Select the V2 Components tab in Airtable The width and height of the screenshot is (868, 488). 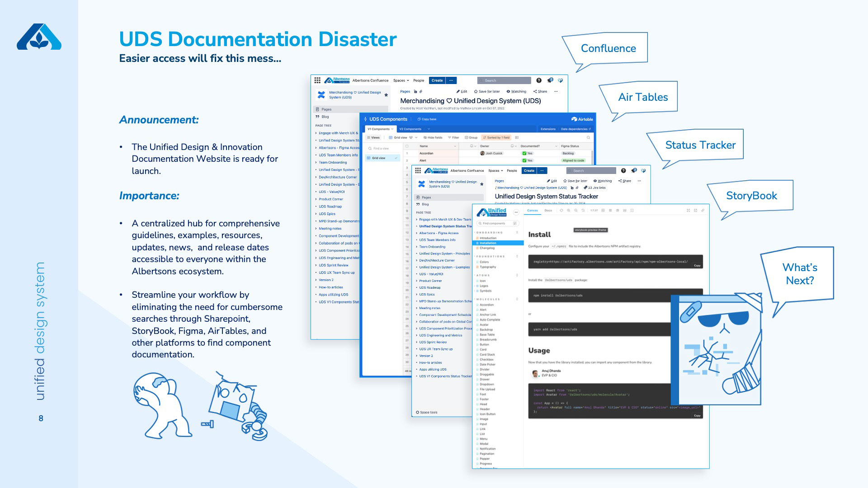pos(410,129)
